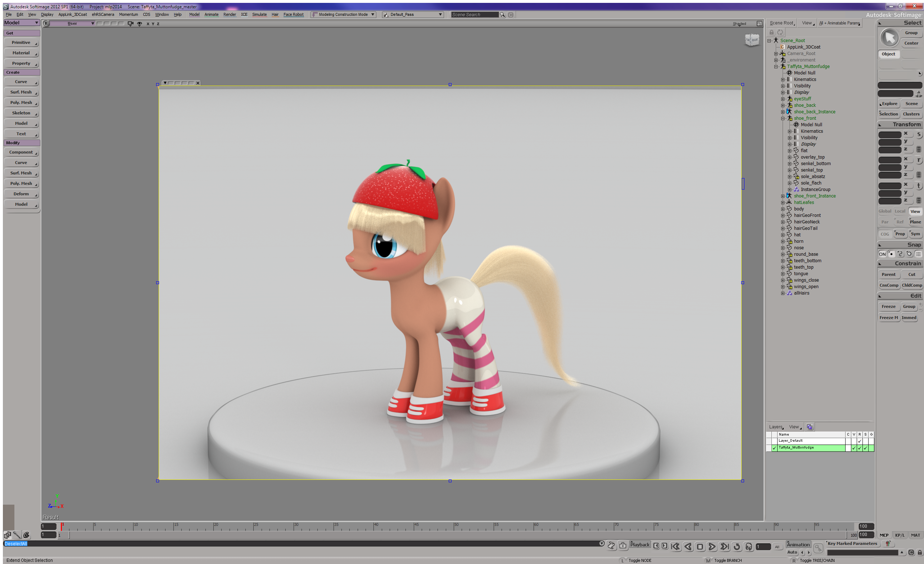Viewport: 924px width, 564px height.
Task: Click the headphones audio playback icon
Action: (x=749, y=547)
